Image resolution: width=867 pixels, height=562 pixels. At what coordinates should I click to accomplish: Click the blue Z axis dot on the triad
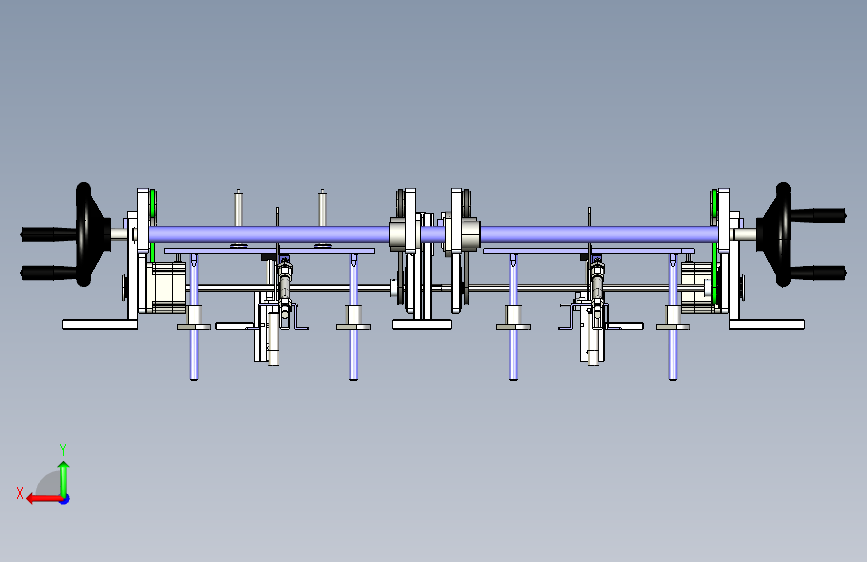tap(65, 499)
